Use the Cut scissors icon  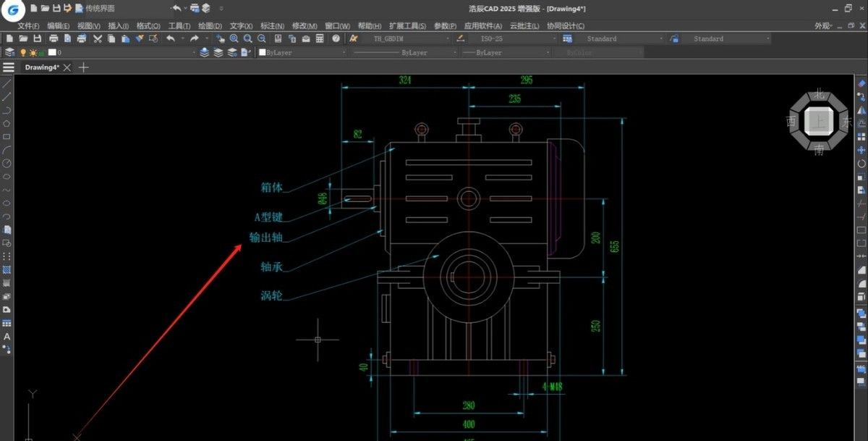[x=98, y=38]
